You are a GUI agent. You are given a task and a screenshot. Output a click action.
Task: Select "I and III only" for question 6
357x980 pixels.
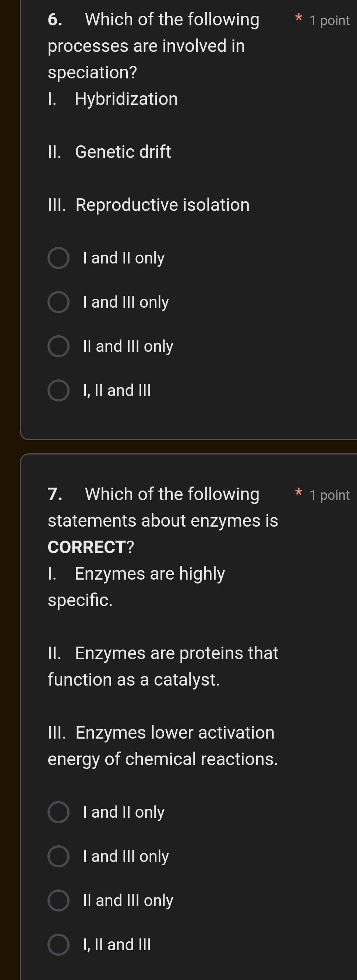click(x=59, y=302)
